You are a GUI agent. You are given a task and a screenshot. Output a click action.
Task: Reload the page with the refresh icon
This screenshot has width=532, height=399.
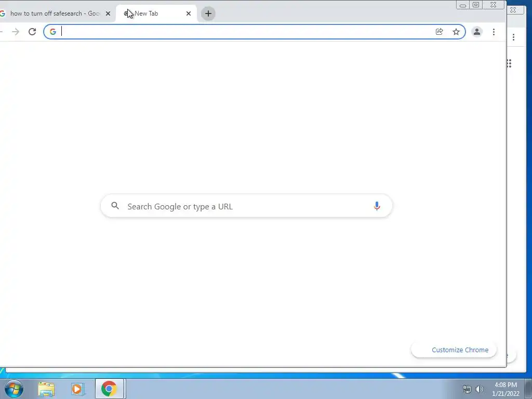coord(32,32)
